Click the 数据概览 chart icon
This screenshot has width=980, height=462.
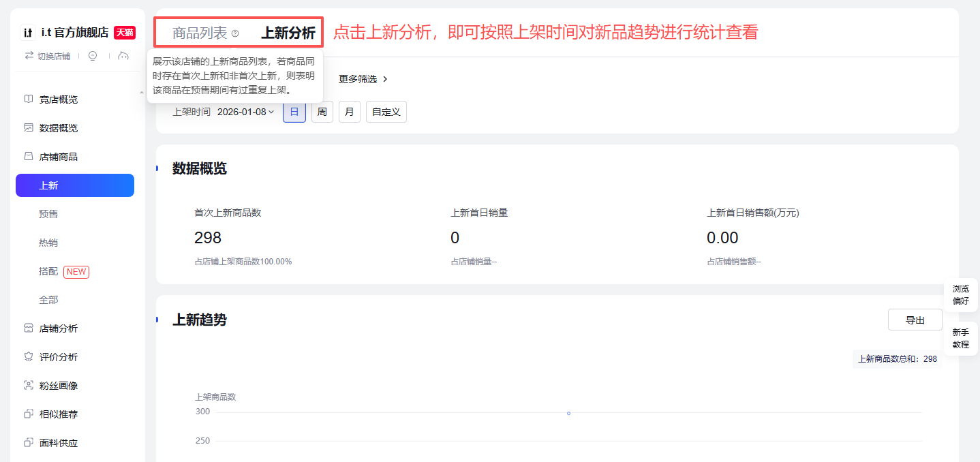(x=29, y=127)
